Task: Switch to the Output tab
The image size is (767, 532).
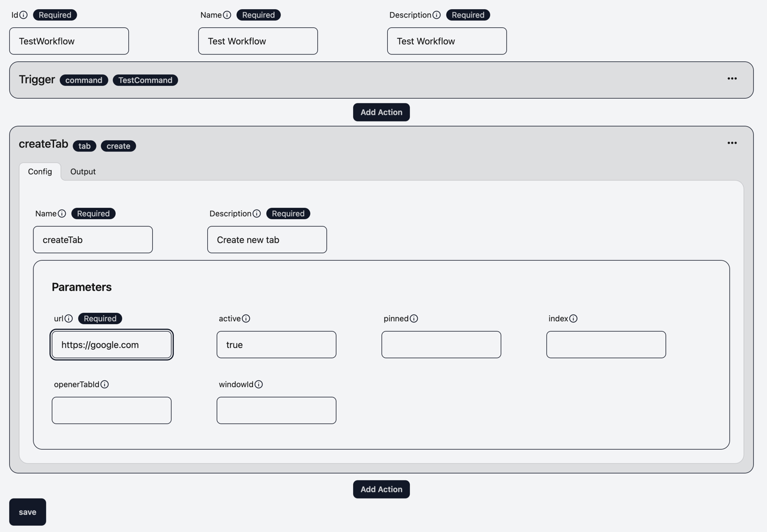Action: [x=83, y=171]
